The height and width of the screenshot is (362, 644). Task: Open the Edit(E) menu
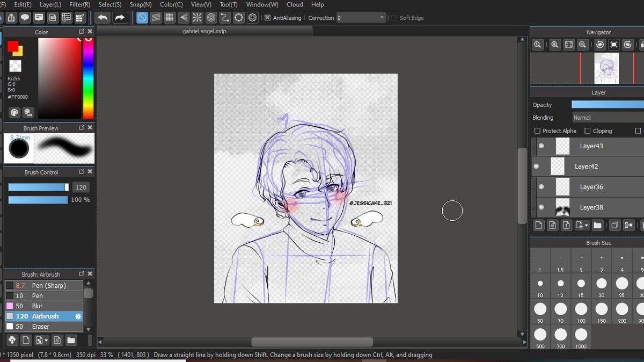[x=23, y=4]
